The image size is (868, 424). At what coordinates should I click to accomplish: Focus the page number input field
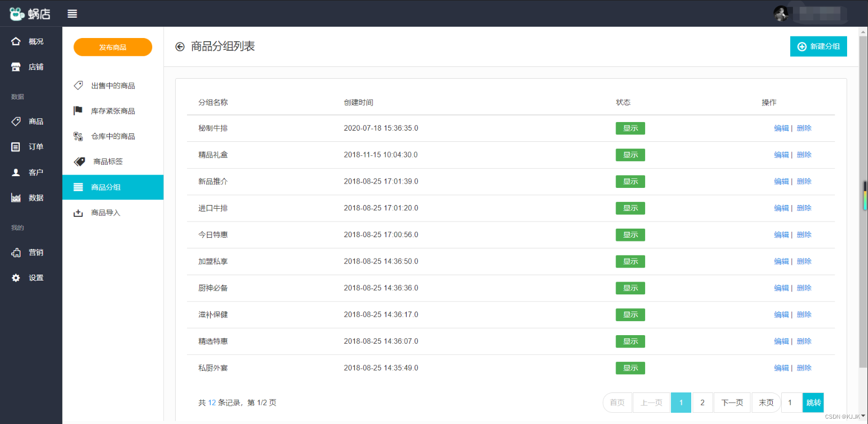pyautogui.click(x=791, y=403)
